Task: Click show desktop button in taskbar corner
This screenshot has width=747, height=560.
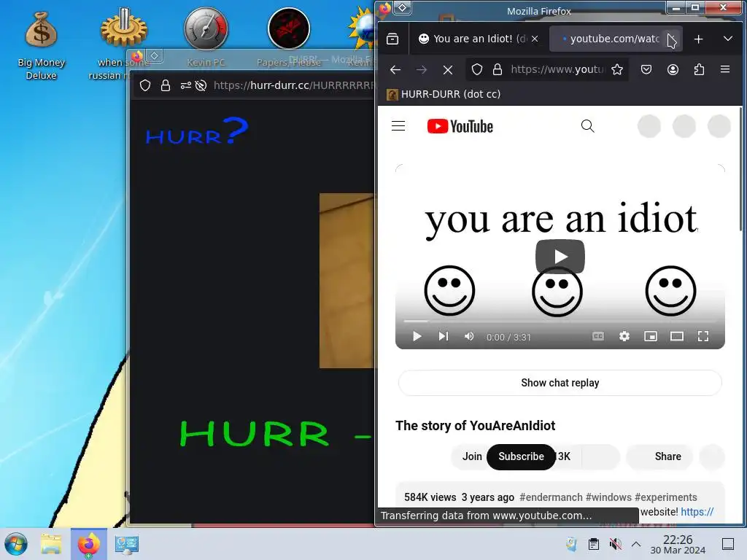Action: pos(728,544)
